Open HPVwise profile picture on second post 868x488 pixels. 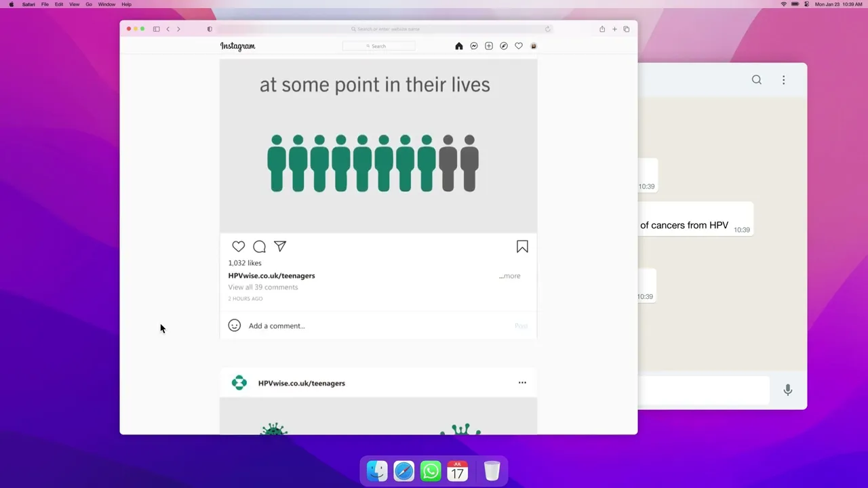coord(239,383)
